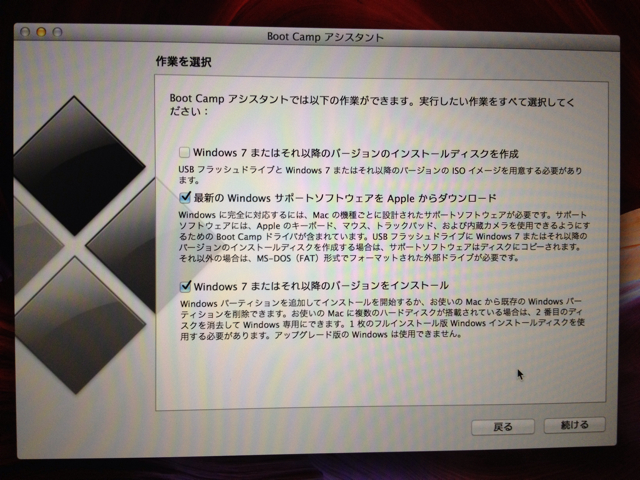Uncheck download latest Windows support software
640x480 pixels.
coord(184,198)
